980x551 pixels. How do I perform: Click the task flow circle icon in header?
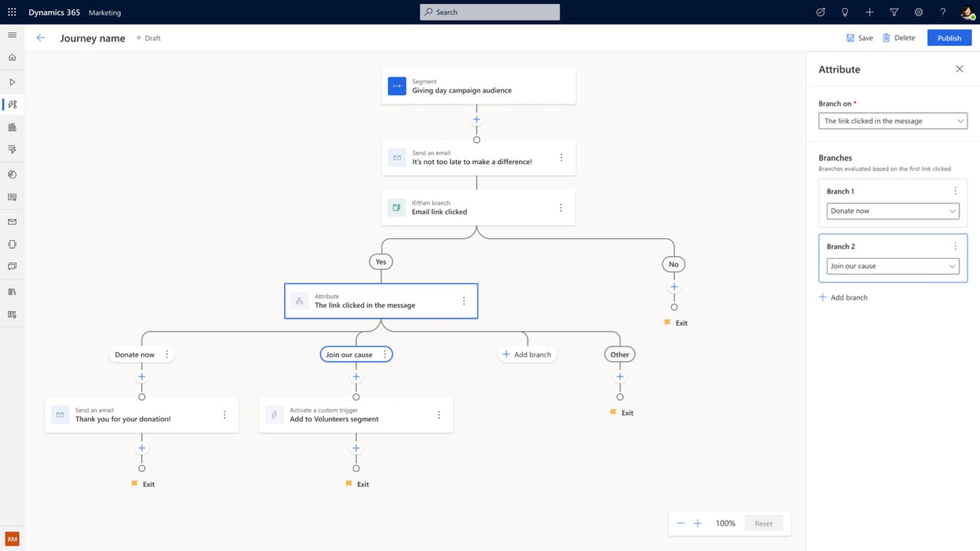[x=821, y=12]
